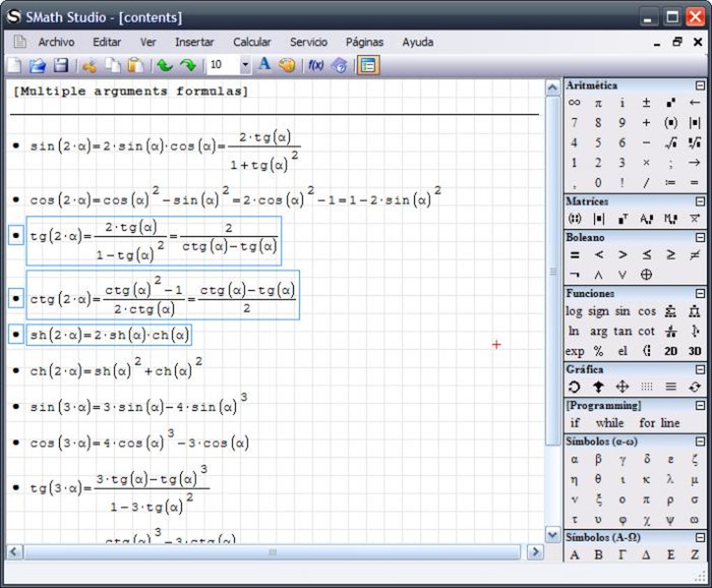
Task: Click the horizontal scrollbar right arrow
Action: click(535, 552)
